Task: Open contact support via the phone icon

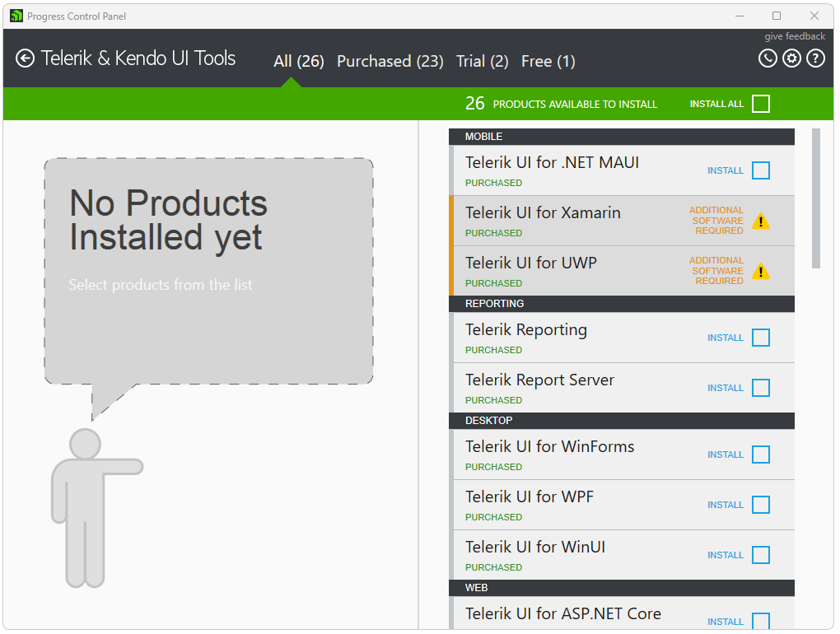Action: tap(768, 58)
